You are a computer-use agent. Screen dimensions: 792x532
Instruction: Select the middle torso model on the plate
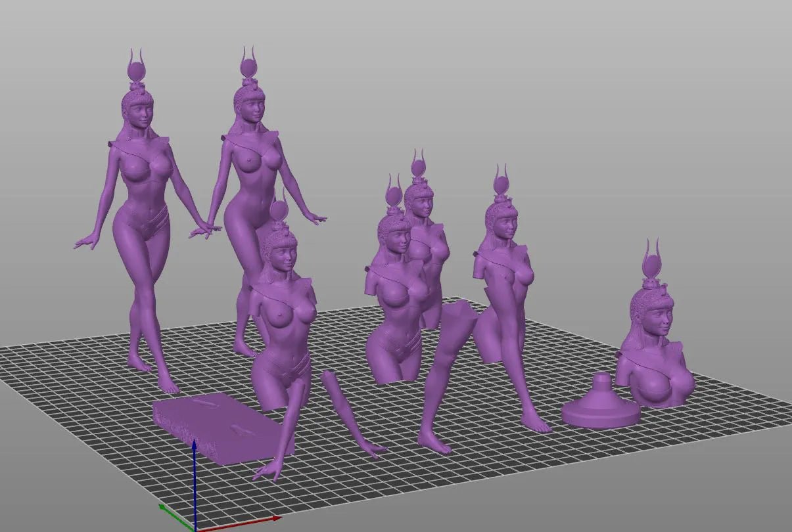click(394, 315)
